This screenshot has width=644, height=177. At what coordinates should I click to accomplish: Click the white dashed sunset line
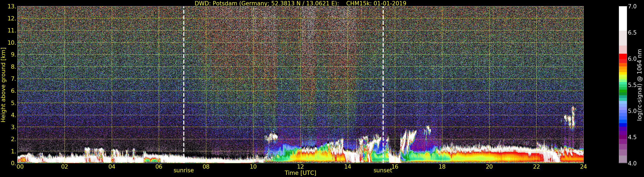pos(383,75)
